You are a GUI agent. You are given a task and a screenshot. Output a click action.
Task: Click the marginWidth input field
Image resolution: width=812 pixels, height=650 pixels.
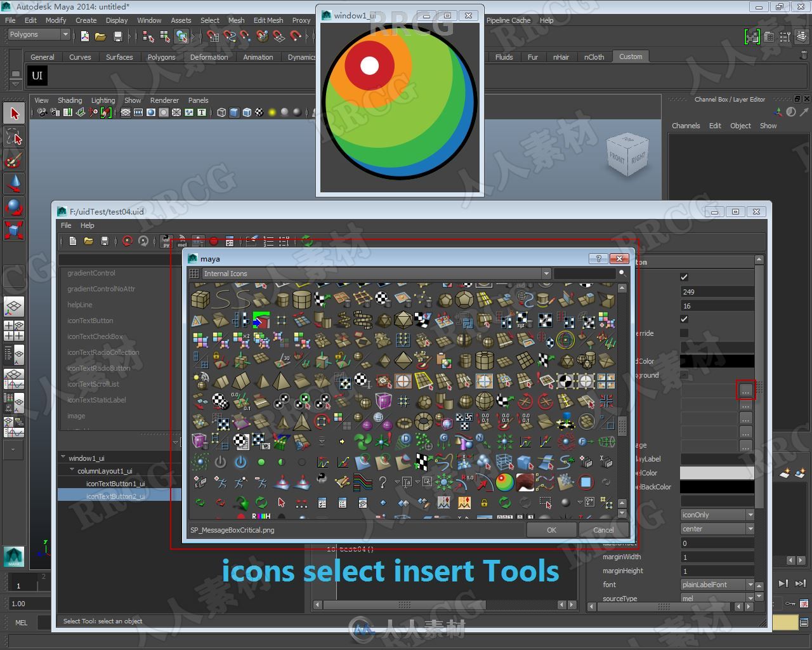click(x=717, y=557)
